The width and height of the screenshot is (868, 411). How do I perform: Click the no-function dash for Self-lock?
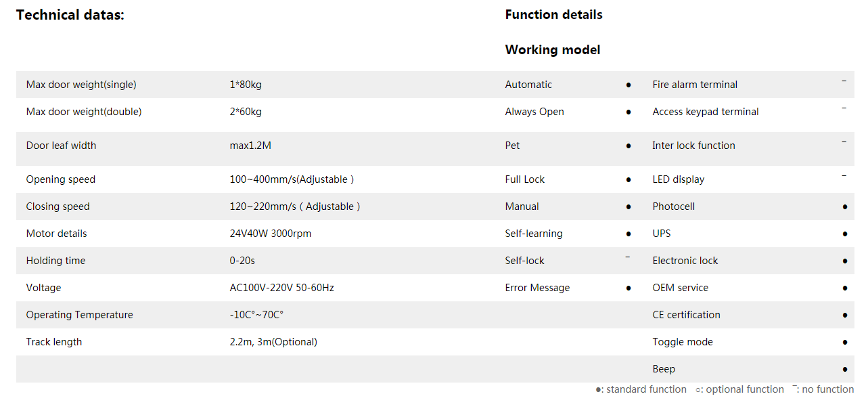coord(628,257)
